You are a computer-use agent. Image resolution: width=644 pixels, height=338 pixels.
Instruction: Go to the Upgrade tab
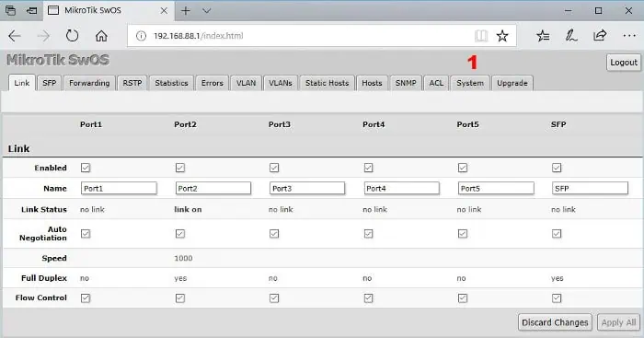tap(512, 83)
